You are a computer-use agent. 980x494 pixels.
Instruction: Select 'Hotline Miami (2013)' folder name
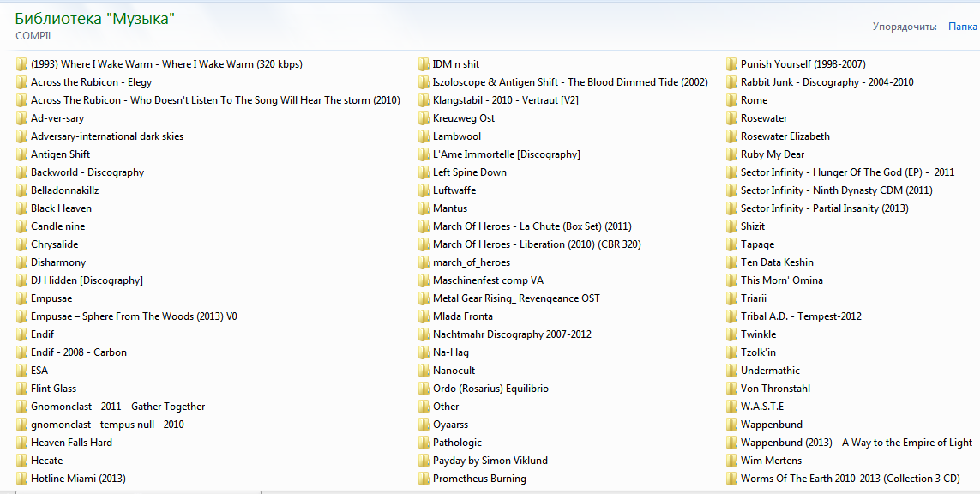[78, 479]
